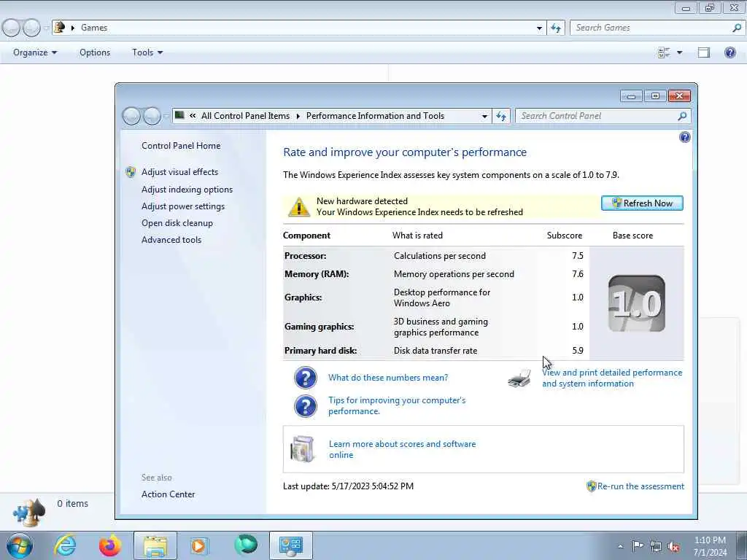Click 'Learn more about scores and software online'
Viewport: 747px width, 560px height.
402,449
